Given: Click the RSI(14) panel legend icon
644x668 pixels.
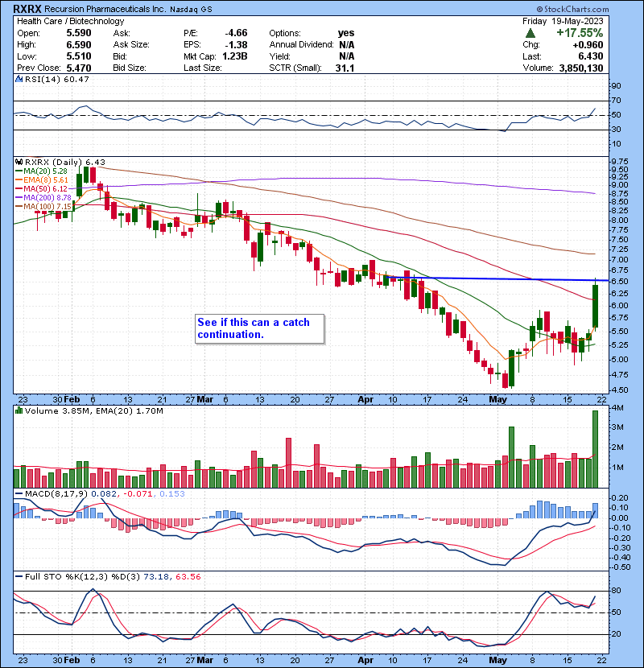Looking at the screenshot, I should (19, 79).
